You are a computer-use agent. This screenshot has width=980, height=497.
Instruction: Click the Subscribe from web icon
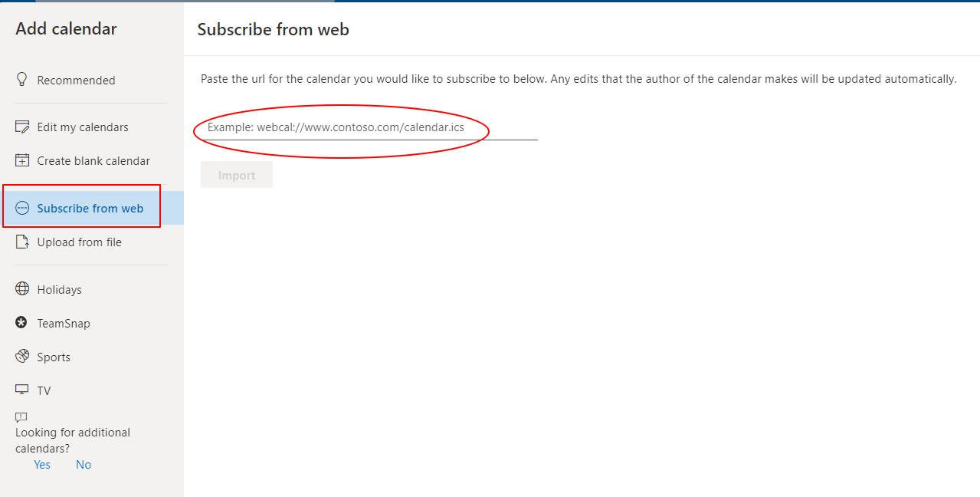[x=22, y=208]
